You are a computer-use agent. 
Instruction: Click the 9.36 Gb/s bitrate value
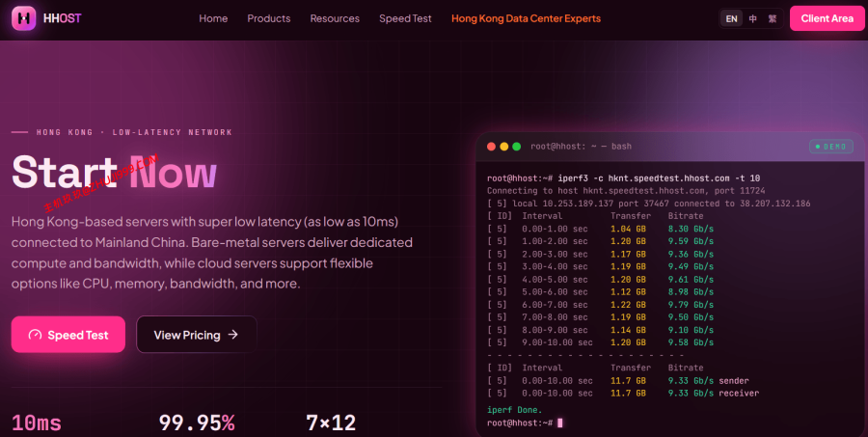pos(691,255)
